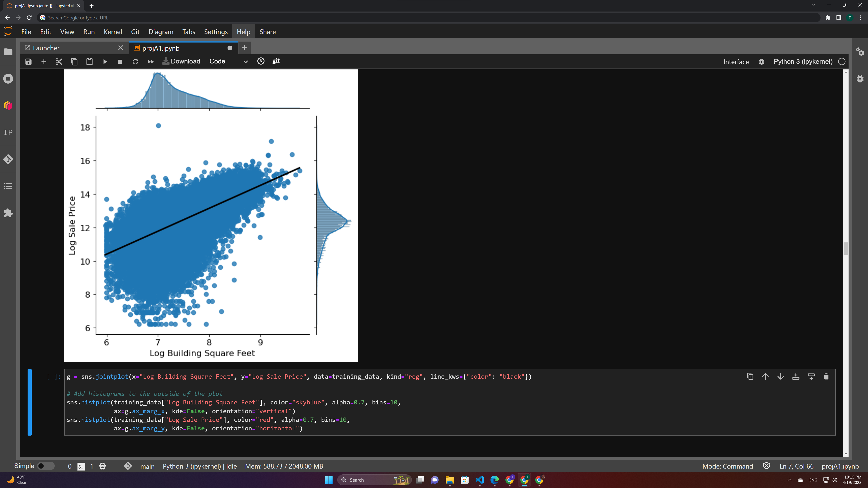Open the Extension Manager puzzle icon
The image size is (868, 488).
coord(8,213)
